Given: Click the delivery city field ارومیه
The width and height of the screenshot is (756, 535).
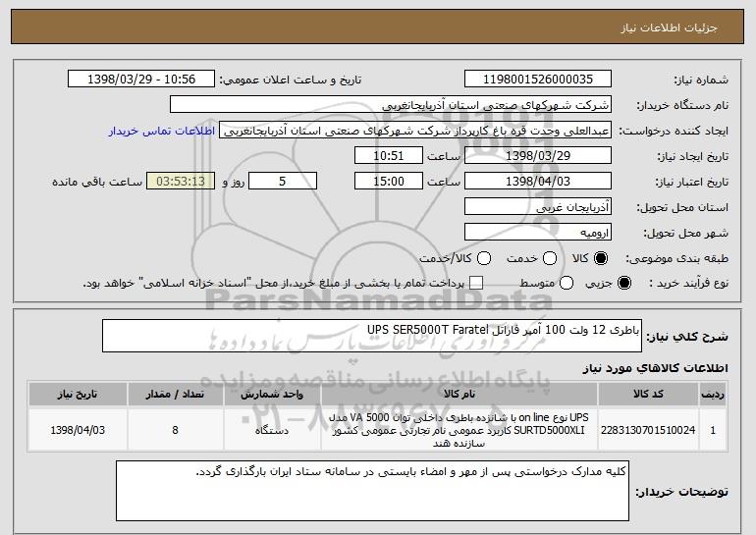Looking at the screenshot, I should click(x=538, y=233).
